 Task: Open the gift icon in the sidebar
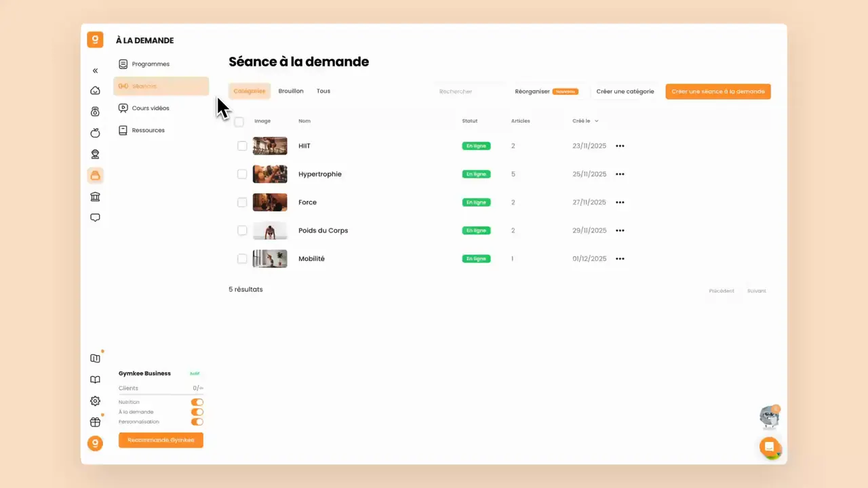click(95, 422)
